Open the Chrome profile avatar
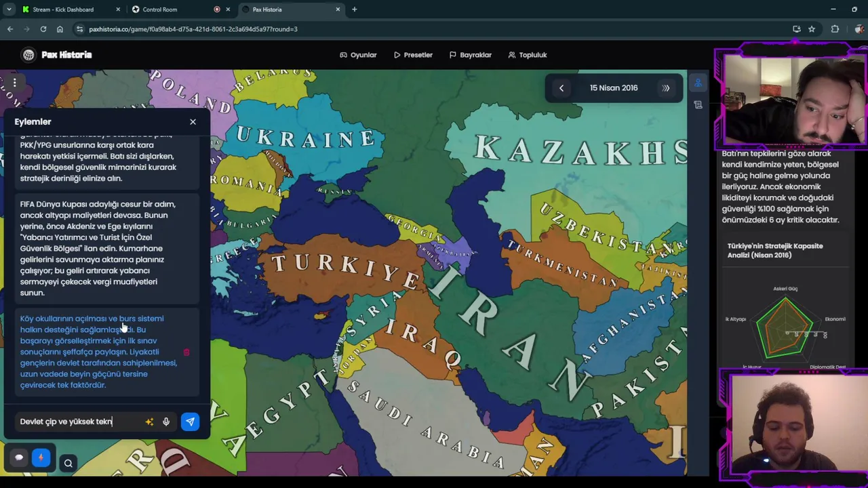 pyautogui.click(x=859, y=29)
